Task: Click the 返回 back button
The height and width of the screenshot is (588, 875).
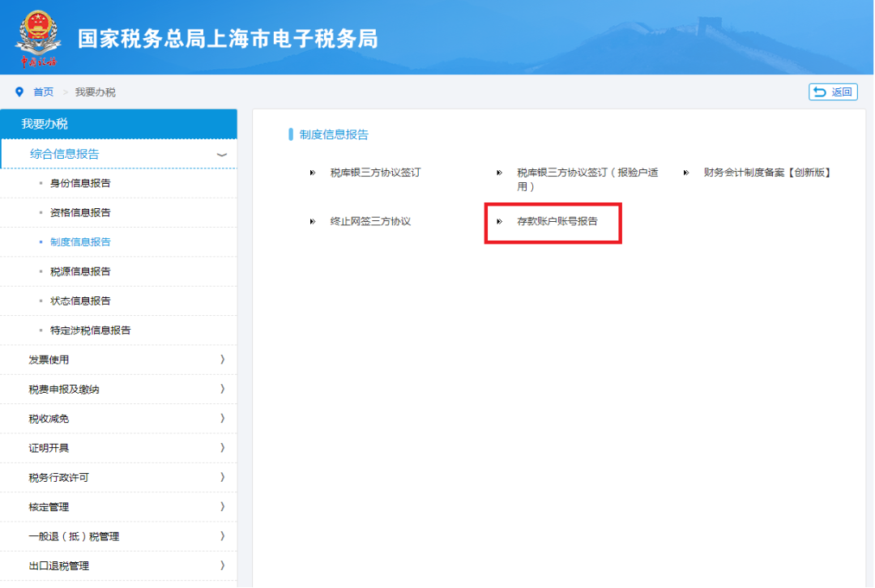Action: (x=833, y=92)
